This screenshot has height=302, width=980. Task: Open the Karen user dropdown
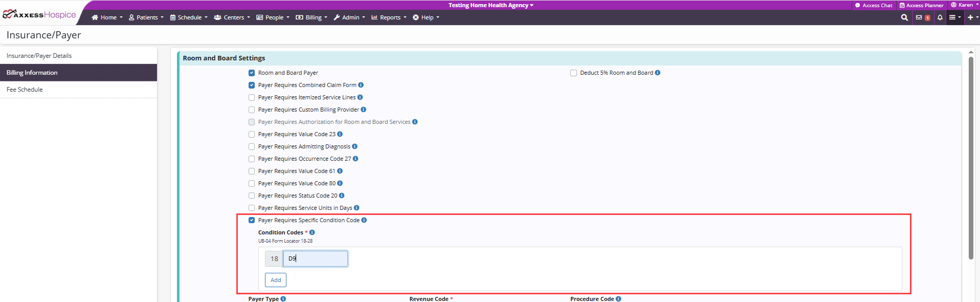[964, 5]
